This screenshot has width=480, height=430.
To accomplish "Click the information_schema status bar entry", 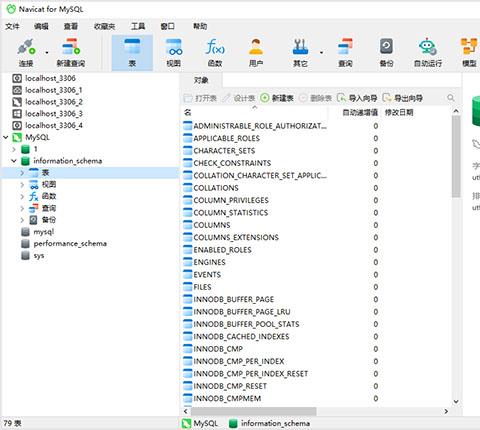I will pyautogui.click(x=270, y=423).
